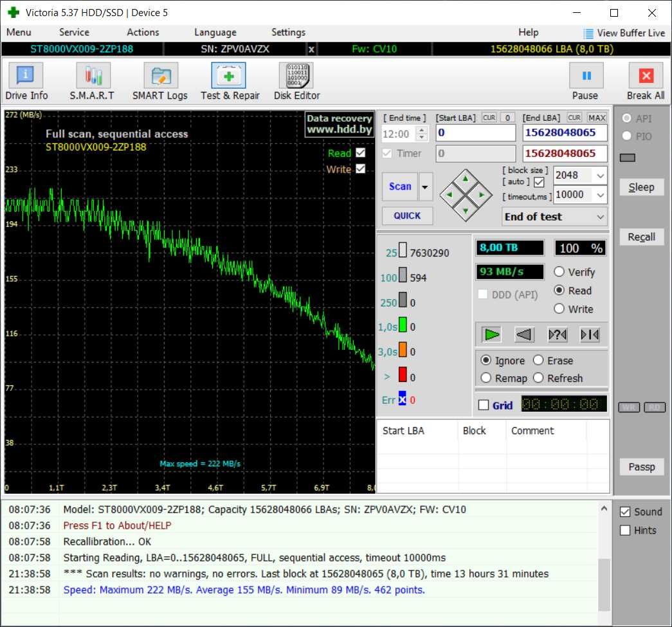Image resolution: width=672 pixels, height=627 pixels.
Task: Select the Erase radio option
Action: [x=538, y=360]
